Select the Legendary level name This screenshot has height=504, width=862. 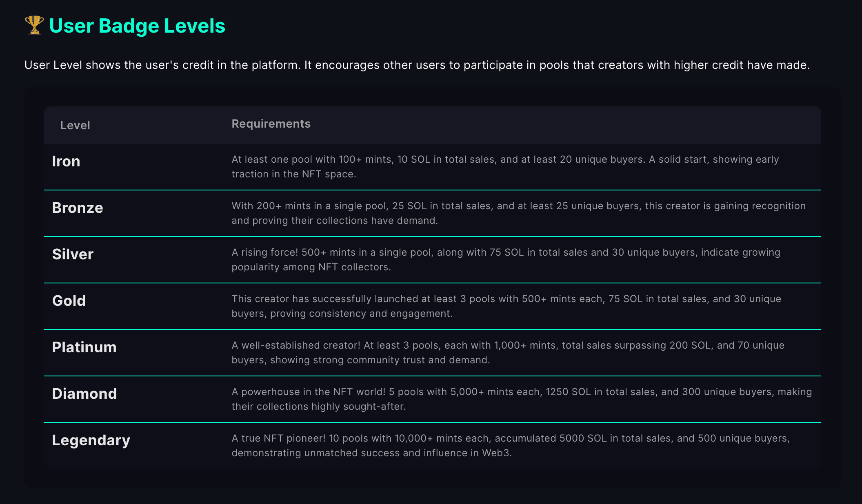coord(91,440)
